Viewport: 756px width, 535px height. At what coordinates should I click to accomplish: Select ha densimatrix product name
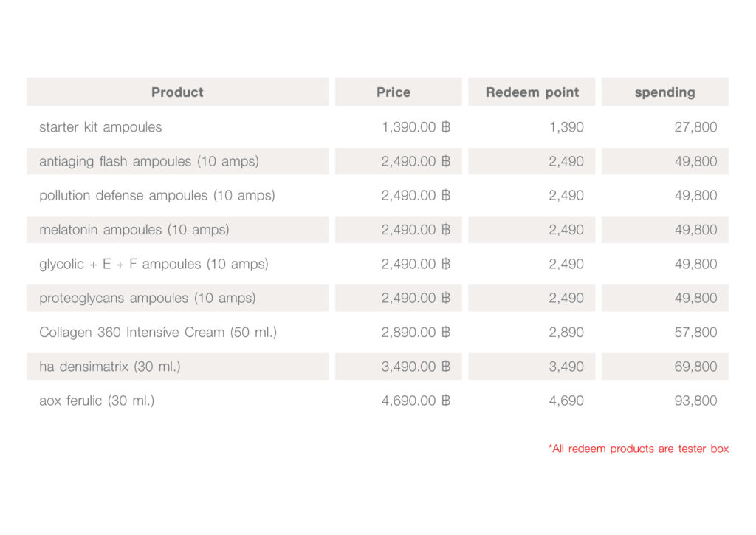110,367
